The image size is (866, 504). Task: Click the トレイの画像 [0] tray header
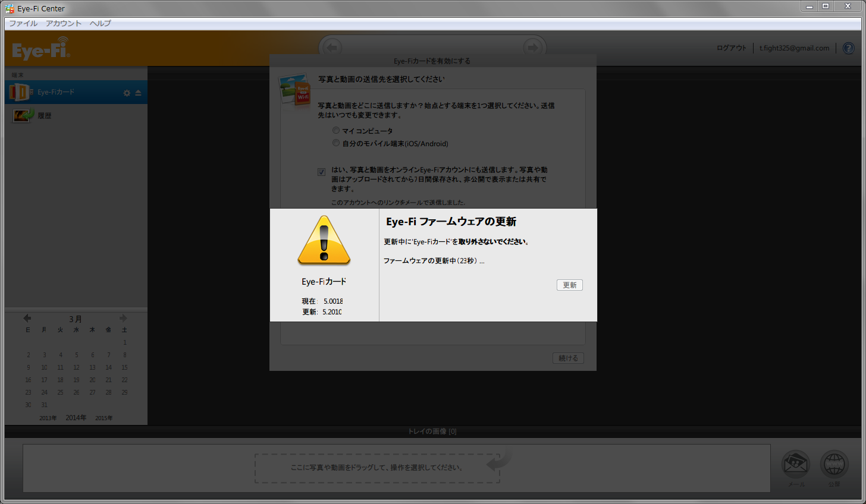tap(432, 431)
